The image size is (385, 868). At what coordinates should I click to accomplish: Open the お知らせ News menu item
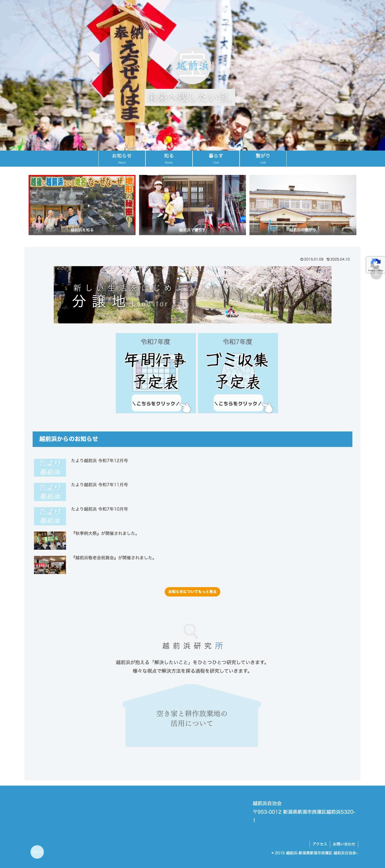[122, 158]
